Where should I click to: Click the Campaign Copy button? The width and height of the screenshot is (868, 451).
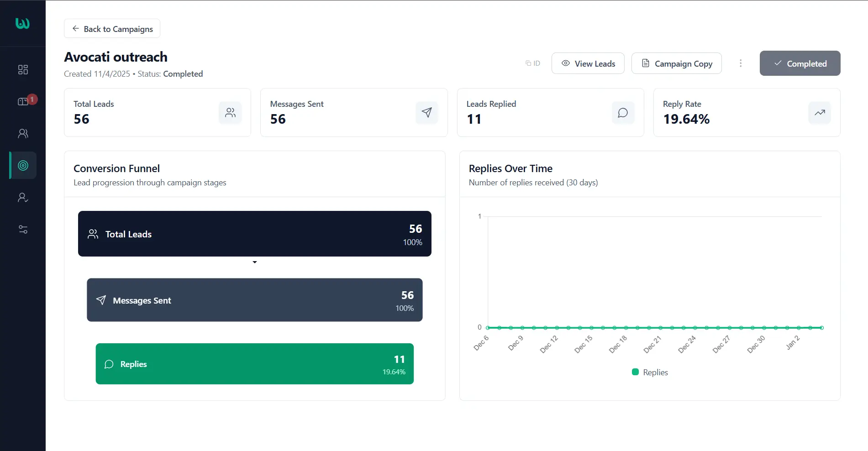tap(676, 63)
